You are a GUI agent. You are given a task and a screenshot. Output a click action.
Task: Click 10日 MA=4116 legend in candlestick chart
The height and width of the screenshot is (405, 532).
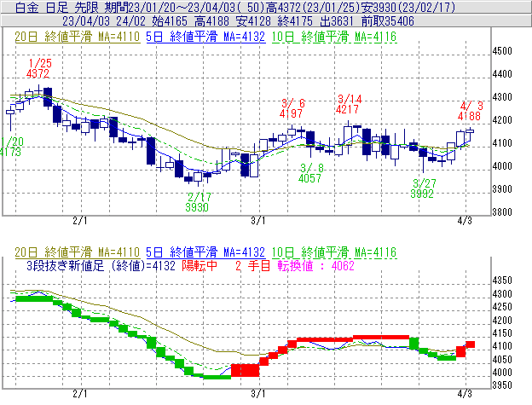334,37
